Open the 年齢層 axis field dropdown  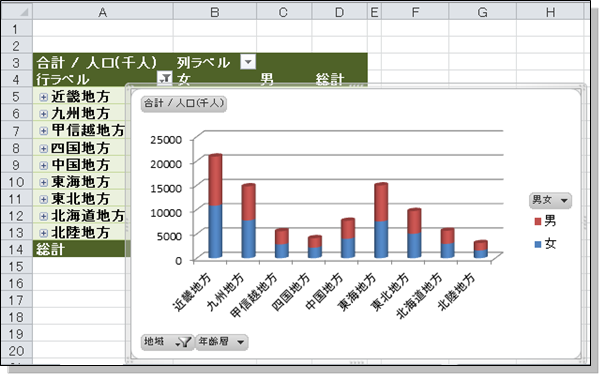click(x=222, y=342)
